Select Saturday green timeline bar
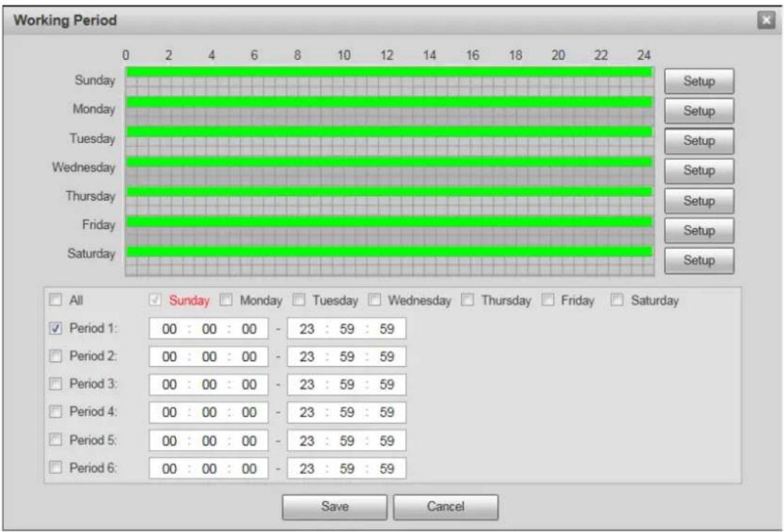Image resolution: width=784 pixels, height=532 pixels. coord(389,251)
